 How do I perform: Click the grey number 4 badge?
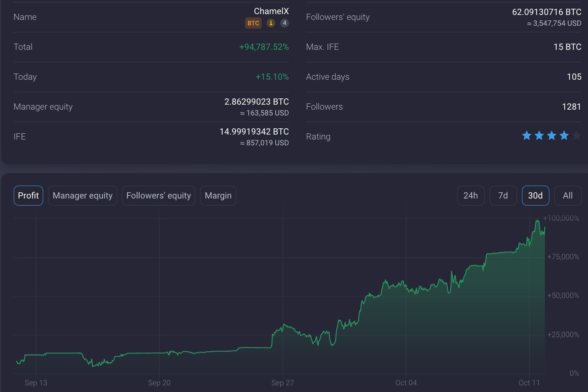[x=284, y=23]
